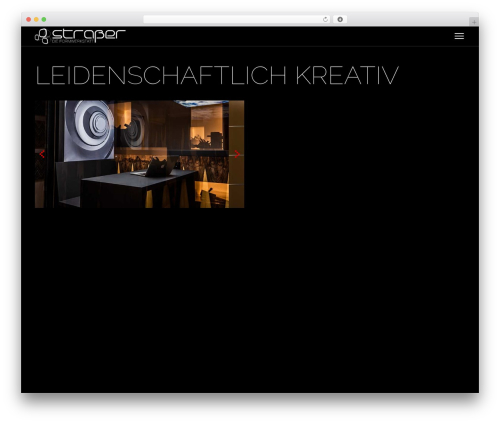Reload page using the refresh icon
This screenshot has height=423, width=500.
[x=325, y=20]
